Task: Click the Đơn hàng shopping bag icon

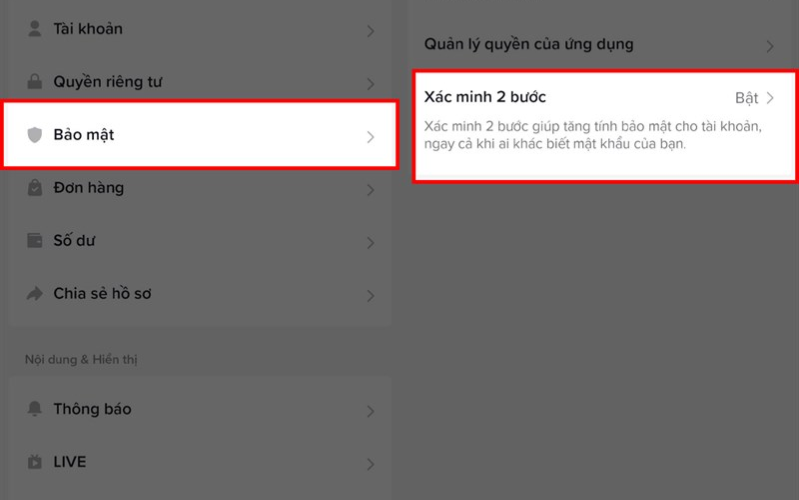Action: coord(35,188)
